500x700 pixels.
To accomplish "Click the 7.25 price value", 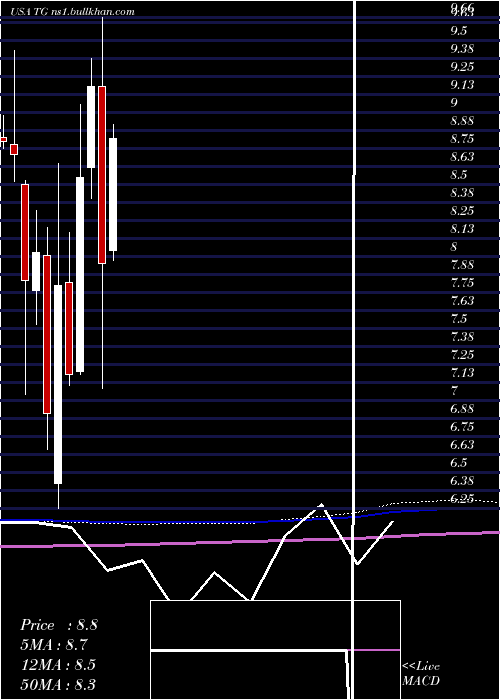I will coord(462,354).
